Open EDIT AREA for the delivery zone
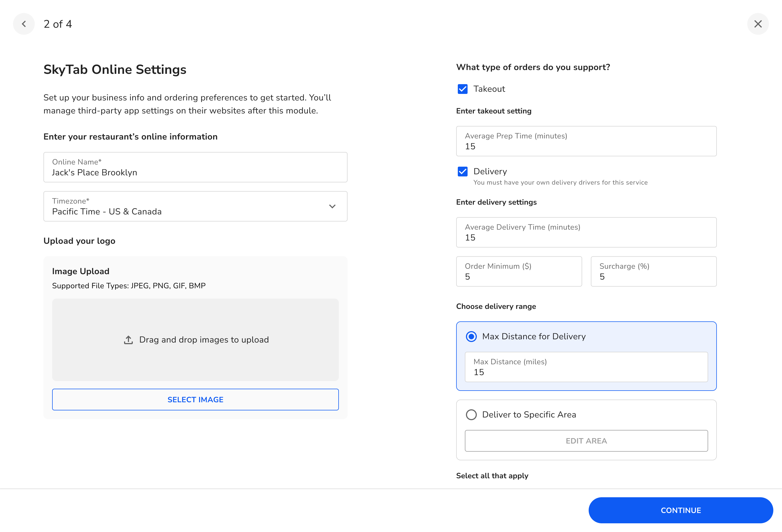Viewport: 782px width, 532px height. point(586,441)
